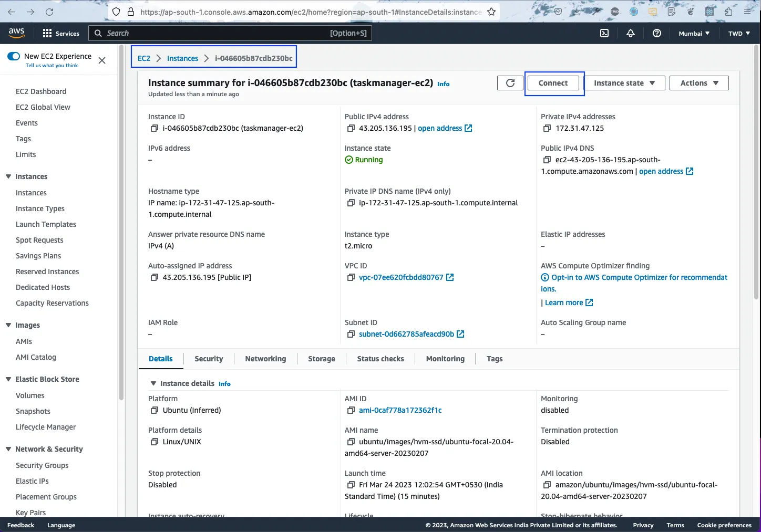
Task: Open Security Groups in the sidebar
Action: (x=42, y=465)
